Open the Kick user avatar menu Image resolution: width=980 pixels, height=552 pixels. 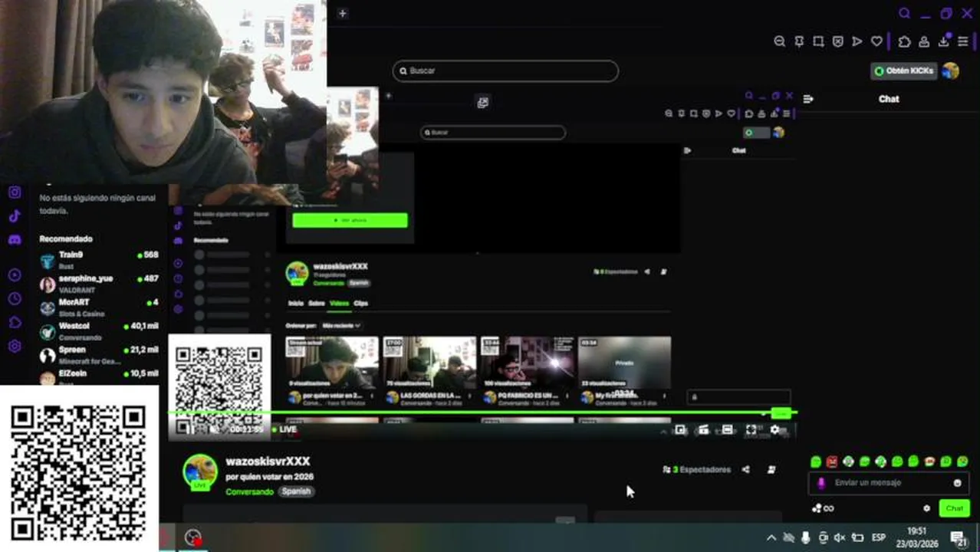pos(951,71)
